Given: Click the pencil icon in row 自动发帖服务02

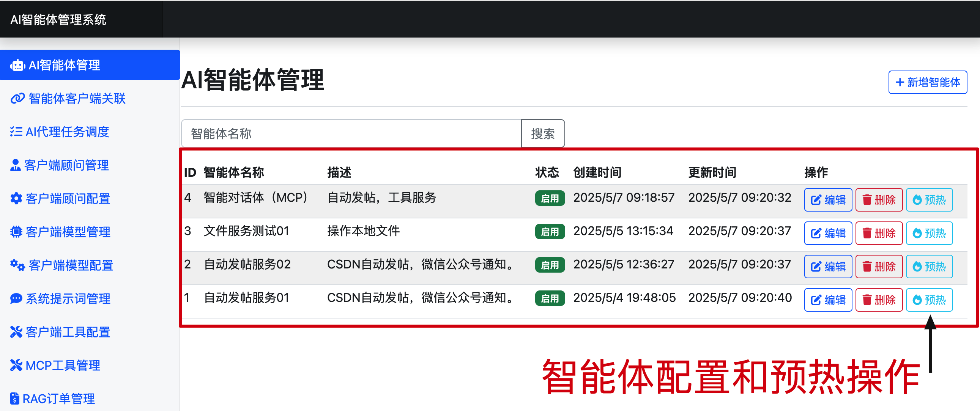Looking at the screenshot, I should (816, 267).
